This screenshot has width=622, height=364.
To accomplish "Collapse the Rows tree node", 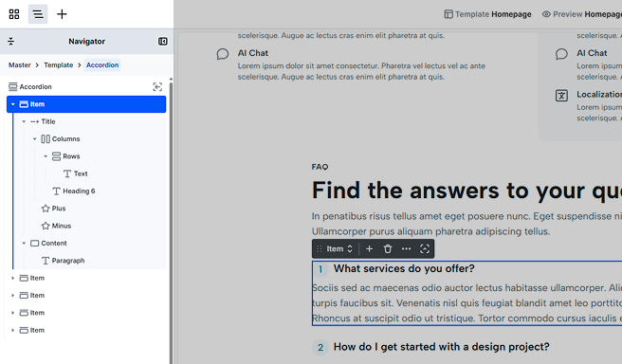I will 46,156.
